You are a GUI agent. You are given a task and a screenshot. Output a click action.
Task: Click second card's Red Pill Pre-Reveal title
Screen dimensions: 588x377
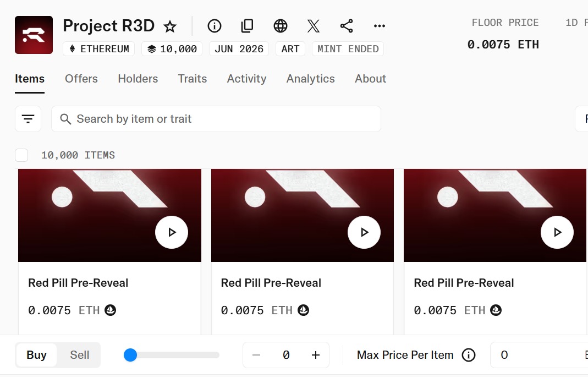click(x=271, y=283)
